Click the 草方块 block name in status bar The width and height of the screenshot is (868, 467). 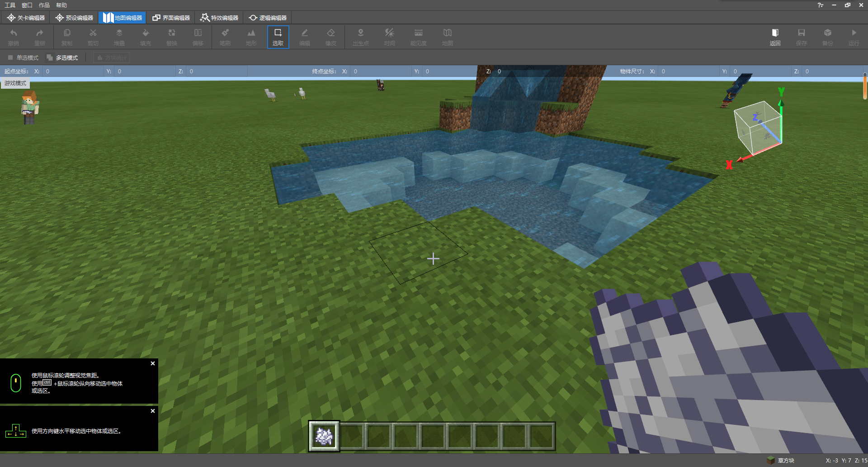click(786, 460)
